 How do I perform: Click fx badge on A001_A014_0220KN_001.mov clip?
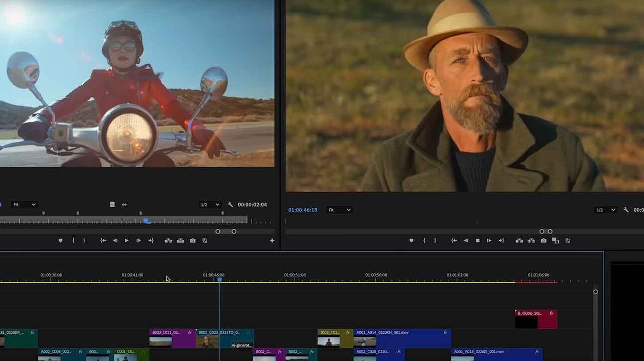point(445,332)
